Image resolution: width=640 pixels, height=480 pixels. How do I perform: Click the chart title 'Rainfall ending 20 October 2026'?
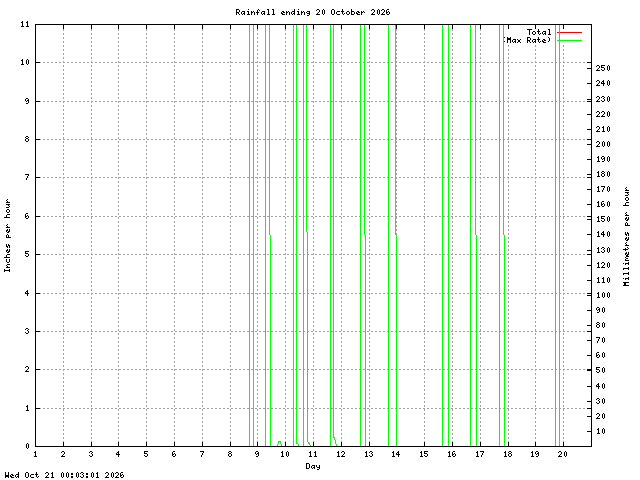313,12
